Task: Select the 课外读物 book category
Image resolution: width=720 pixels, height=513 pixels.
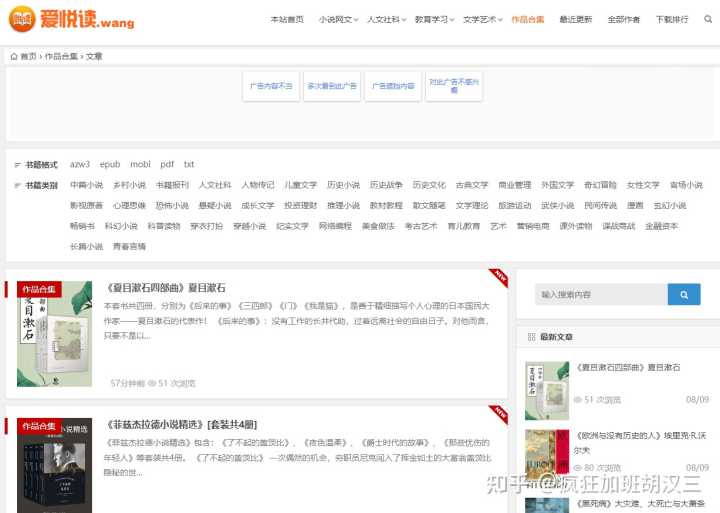Action: pyautogui.click(x=575, y=226)
